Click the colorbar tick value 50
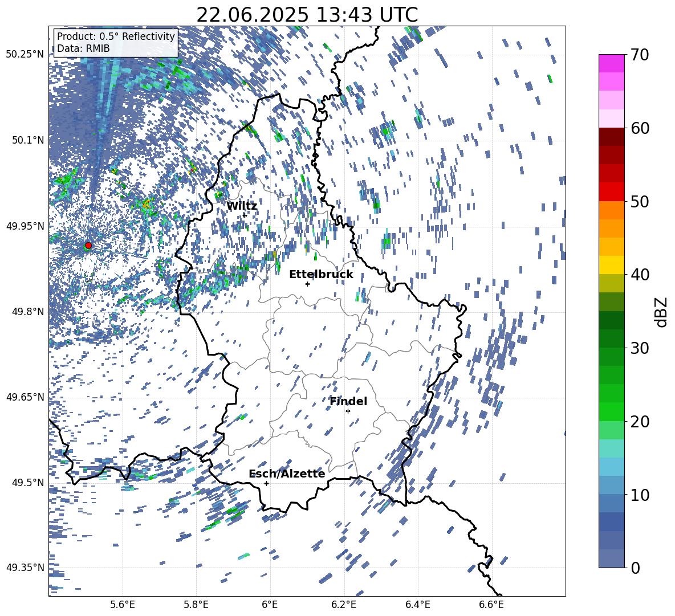The height and width of the screenshot is (616, 675). pos(640,201)
